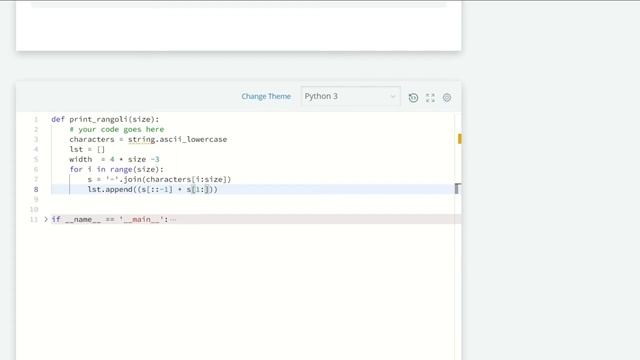Screen dimensions: 640x360
Task: Open editor settings gear icon
Action: (447, 98)
